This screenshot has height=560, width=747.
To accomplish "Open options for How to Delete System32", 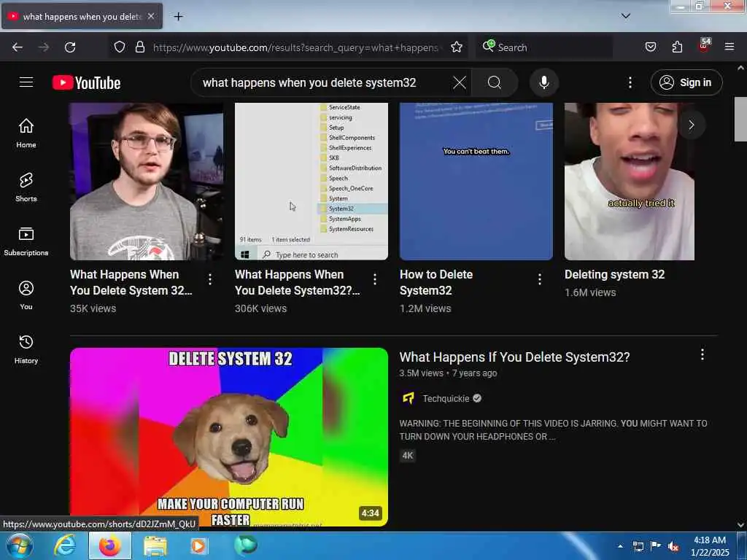I will click(540, 279).
